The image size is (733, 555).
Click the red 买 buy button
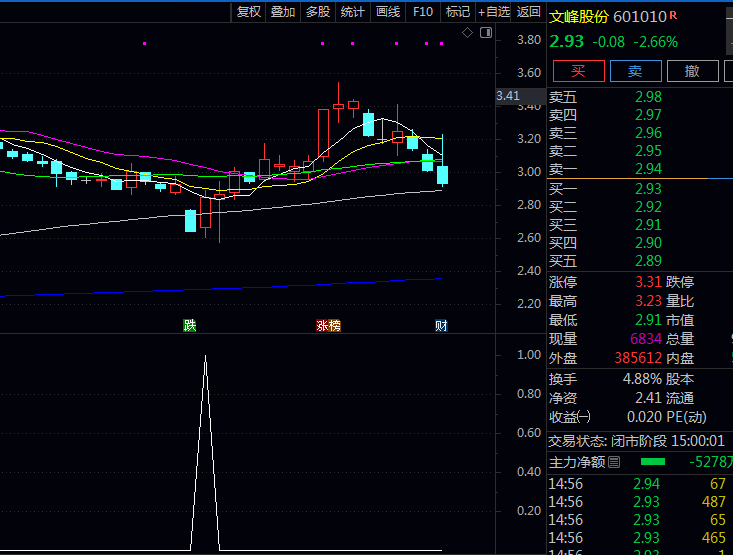click(579, 71)
